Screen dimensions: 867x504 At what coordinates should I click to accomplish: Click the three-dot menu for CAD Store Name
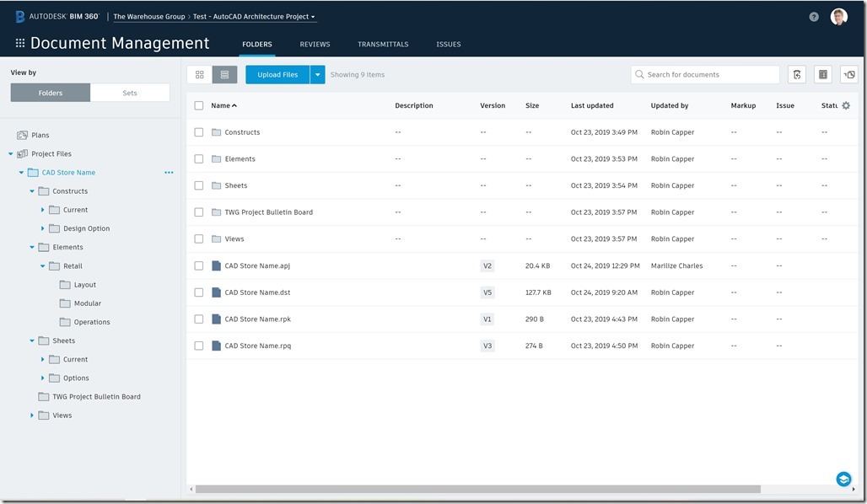[169, 173]
